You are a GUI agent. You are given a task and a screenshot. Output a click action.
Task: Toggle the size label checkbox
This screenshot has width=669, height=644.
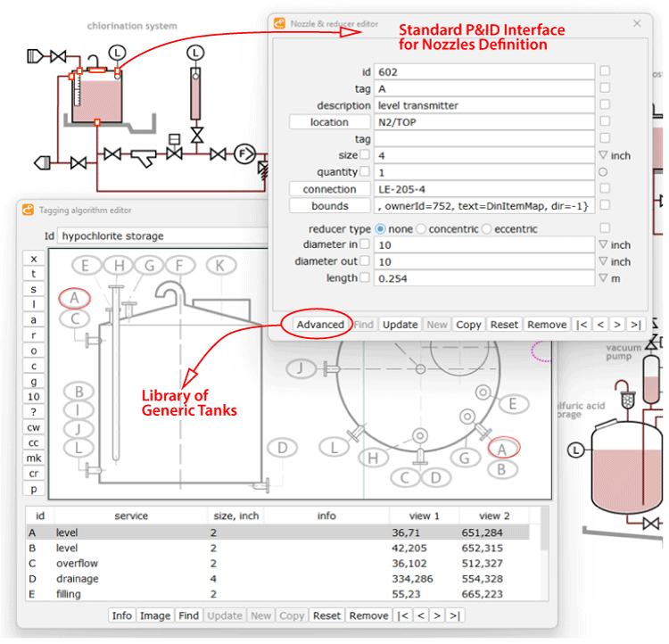[x=366, y=155]
